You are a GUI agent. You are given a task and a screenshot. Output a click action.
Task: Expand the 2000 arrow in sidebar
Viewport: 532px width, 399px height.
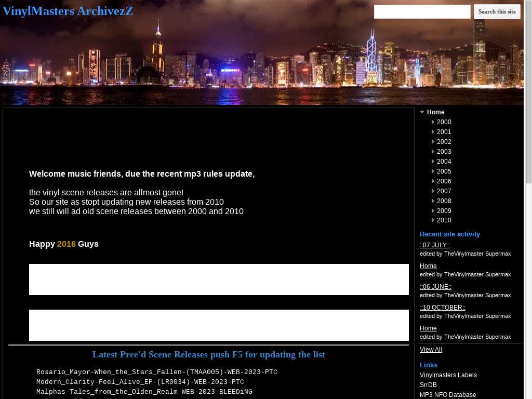point(433,122)
